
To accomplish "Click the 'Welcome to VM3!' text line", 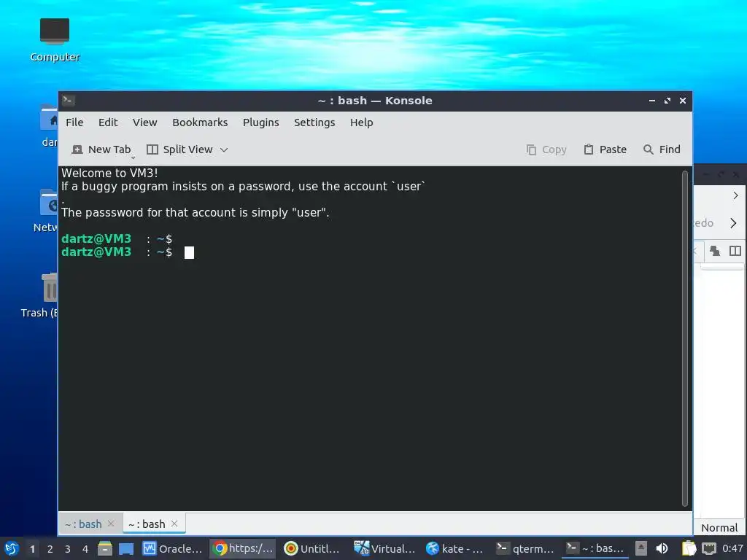I will click(109, 173).
